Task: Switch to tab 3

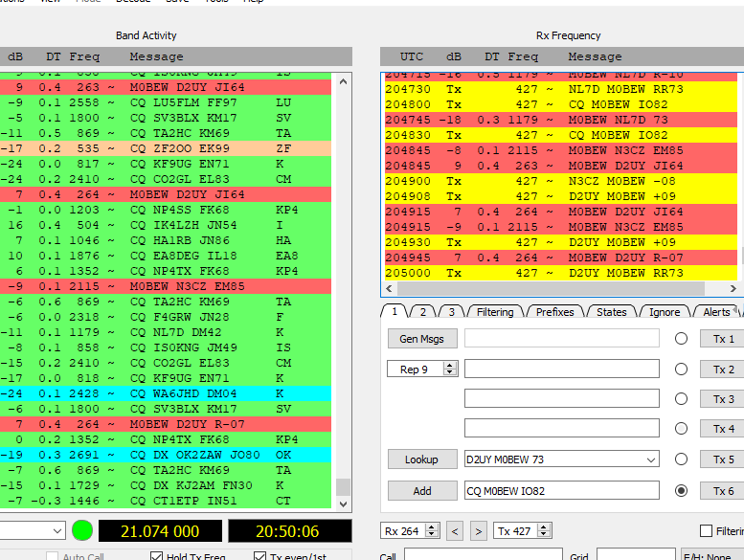Action: 451,311
